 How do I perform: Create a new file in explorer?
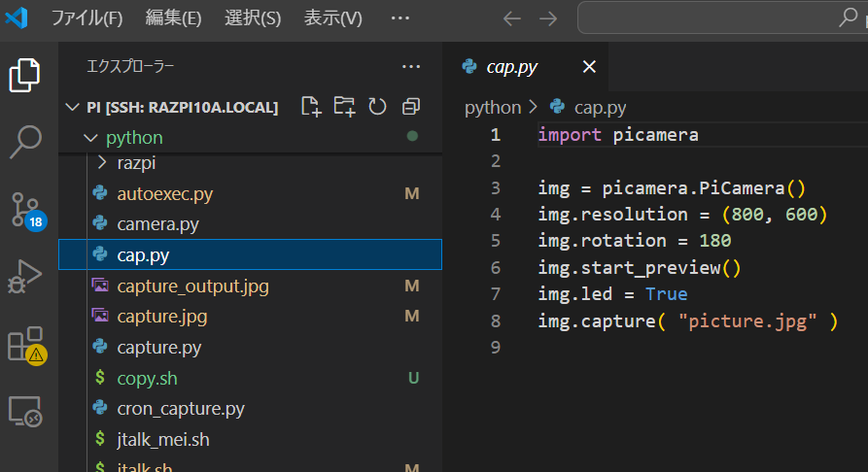(x=311, y=106)
